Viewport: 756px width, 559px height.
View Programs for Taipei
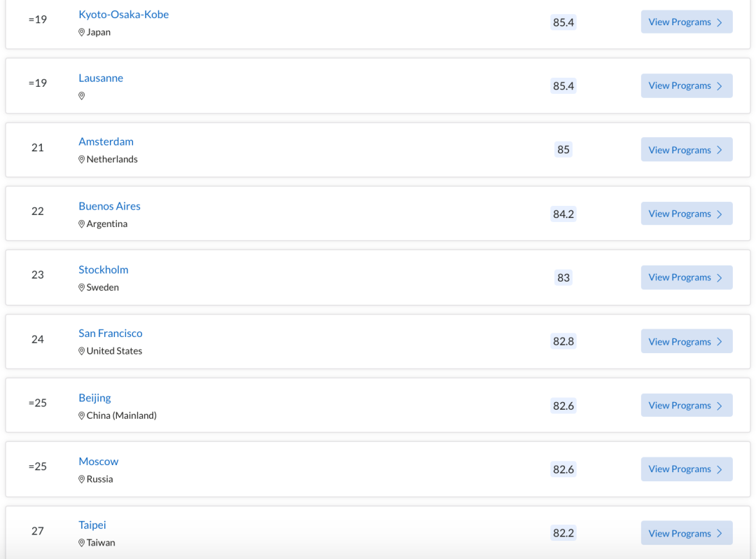pyautogui.click(x=687, y=534)
